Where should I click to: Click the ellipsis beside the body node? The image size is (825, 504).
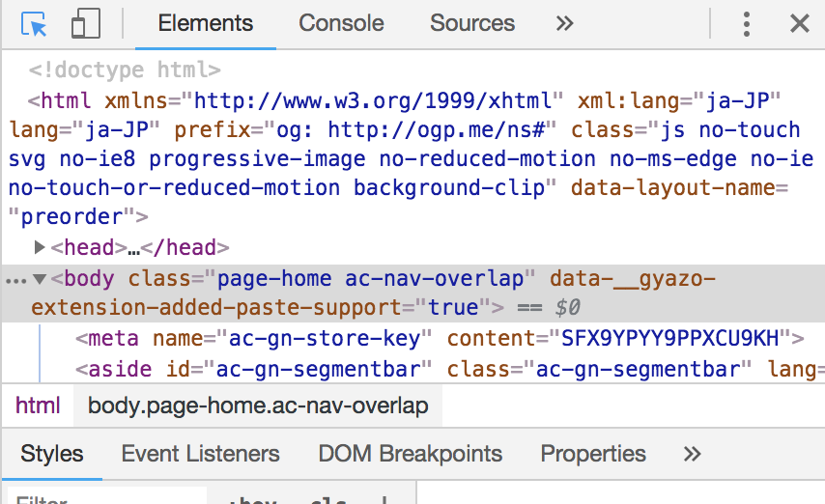[15, 280]
